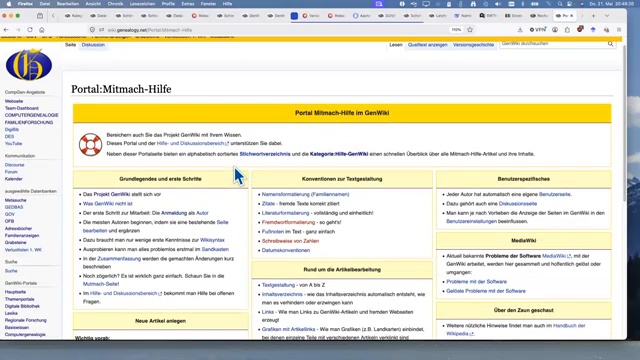The image size is (640, 360).
Task: Open the Was GenWiki nicht ist link
Action: click(x=107, y=204)
